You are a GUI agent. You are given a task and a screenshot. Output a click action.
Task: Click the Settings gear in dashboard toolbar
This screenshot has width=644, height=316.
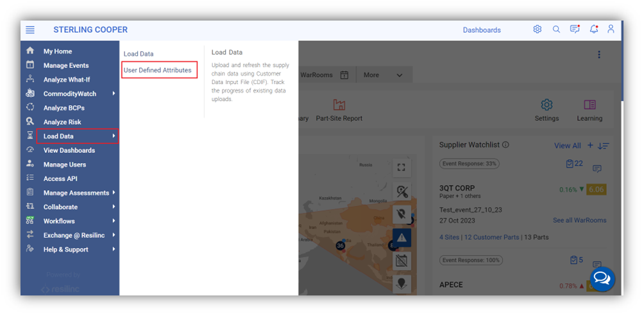[x=547, y=105]
